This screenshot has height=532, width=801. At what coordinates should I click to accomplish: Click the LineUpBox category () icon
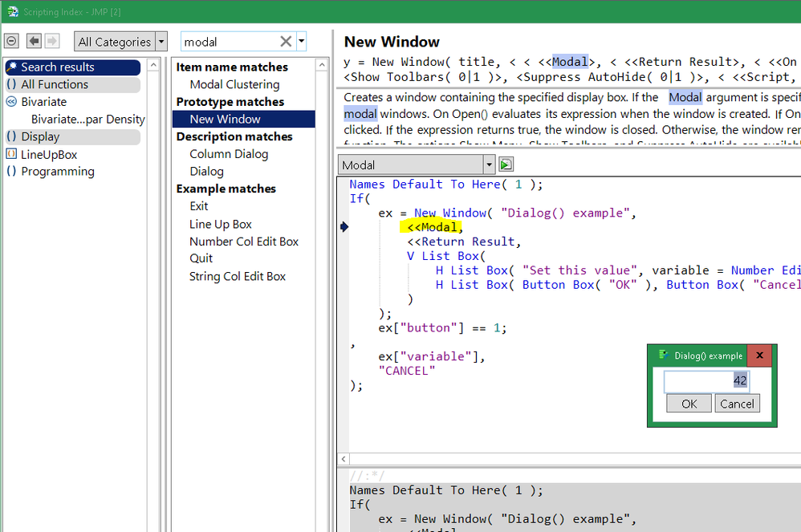pos(12,154)
